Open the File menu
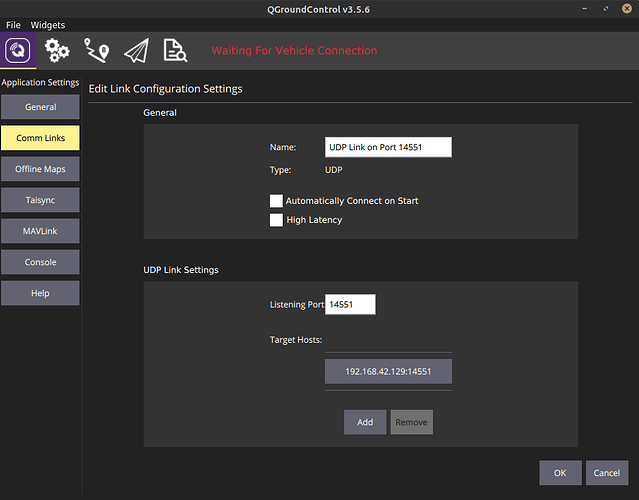The image size is (639, 500). [13, 25]
